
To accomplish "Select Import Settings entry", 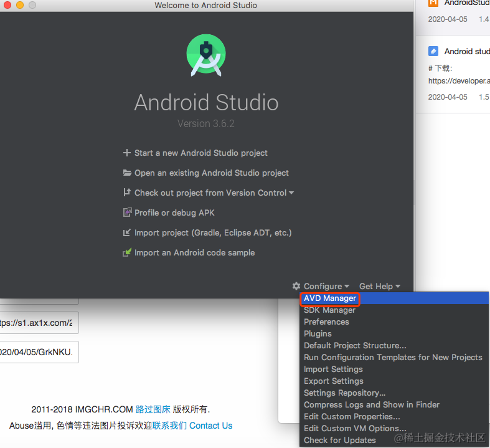I will (x=393, y=369).
